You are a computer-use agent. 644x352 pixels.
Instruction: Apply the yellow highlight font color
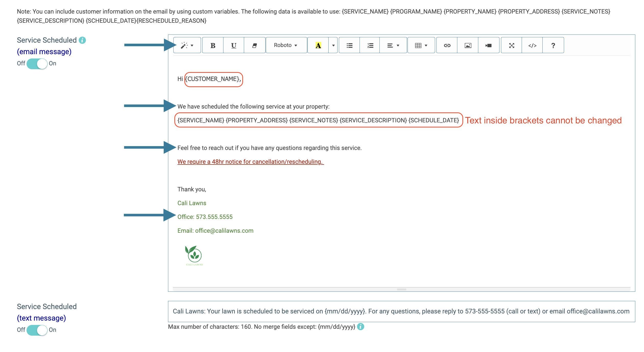pyautogui.click(x=318, y=45)
